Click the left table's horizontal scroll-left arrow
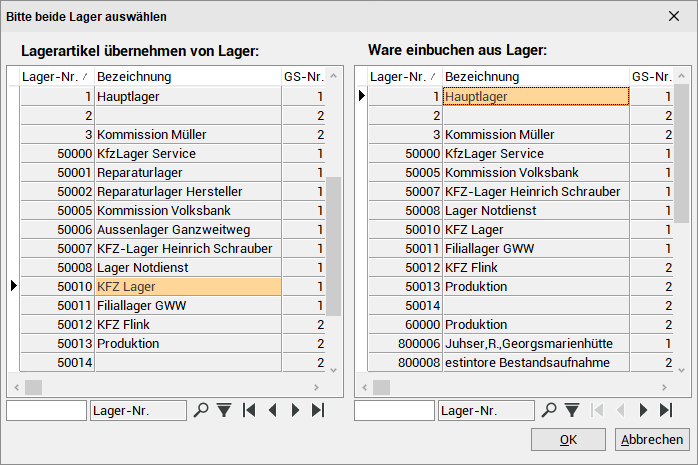Viewport: 698px width, 465px height. (x=16, y=387)
